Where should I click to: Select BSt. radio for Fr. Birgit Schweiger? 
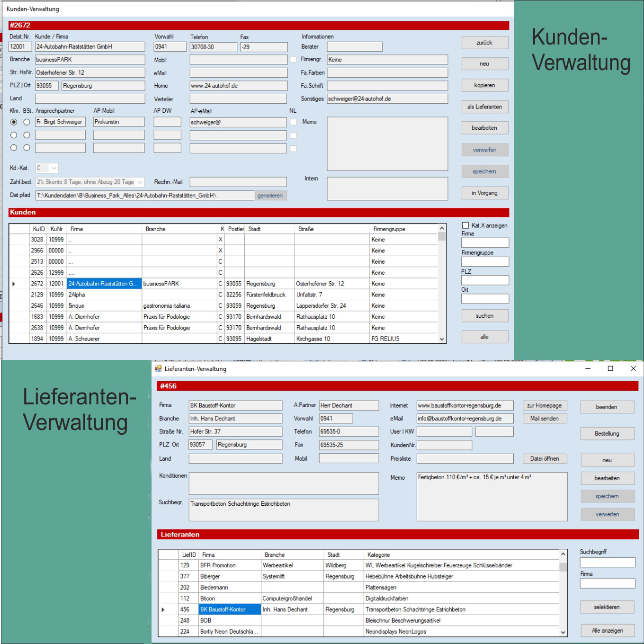point(27,122)
